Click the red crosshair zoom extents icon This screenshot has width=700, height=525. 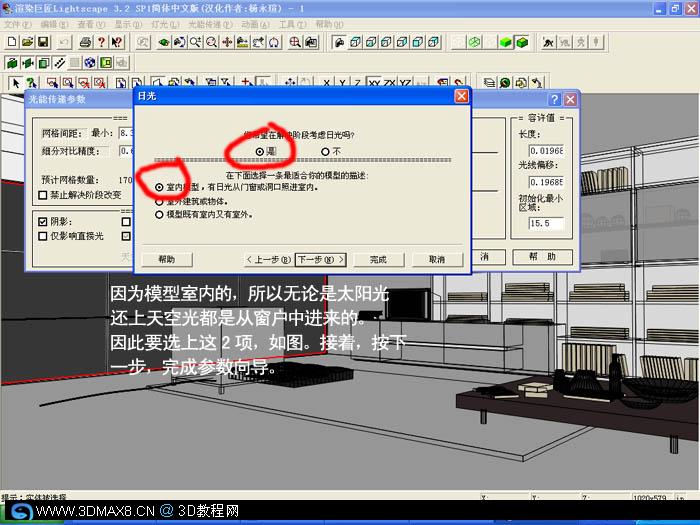tap(295, 42)
